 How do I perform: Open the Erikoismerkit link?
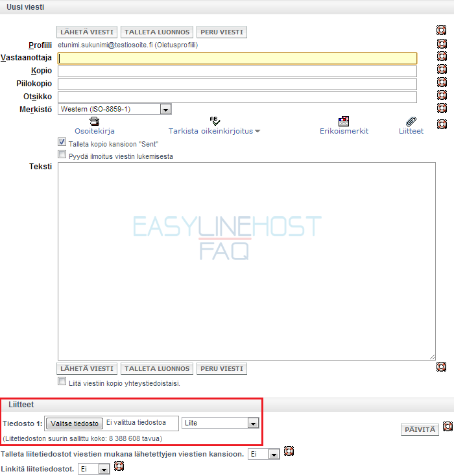(344, 131)
